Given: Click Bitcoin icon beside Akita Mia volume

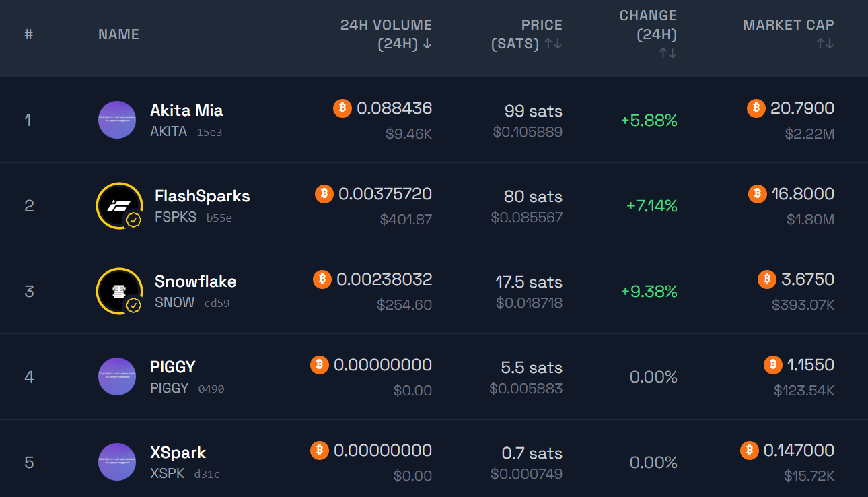Looking at the screenshot, I should (342, 108).
